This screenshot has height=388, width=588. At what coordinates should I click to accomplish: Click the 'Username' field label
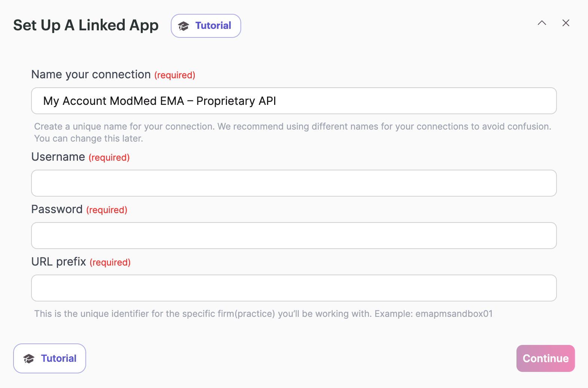(x=58, y=157)
